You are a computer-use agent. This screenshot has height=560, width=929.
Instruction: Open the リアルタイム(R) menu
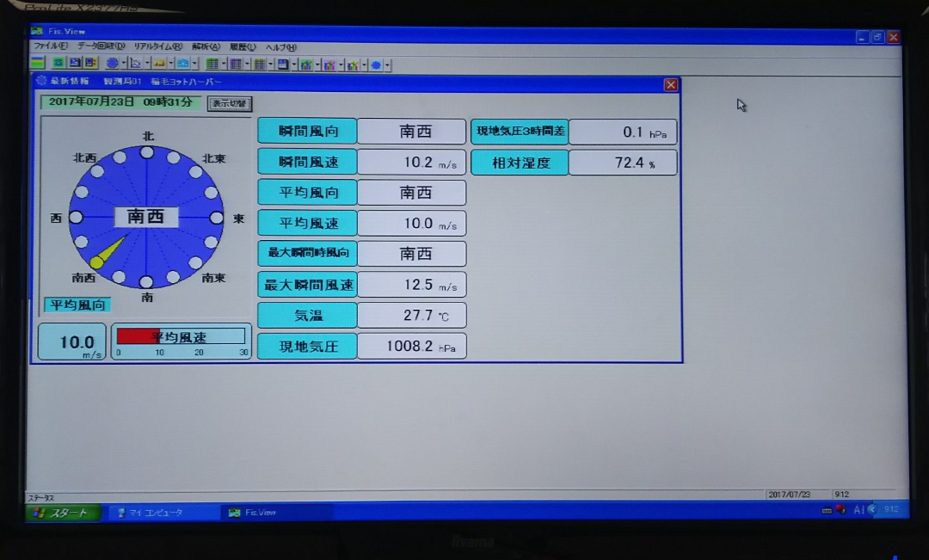coord(157,46)
